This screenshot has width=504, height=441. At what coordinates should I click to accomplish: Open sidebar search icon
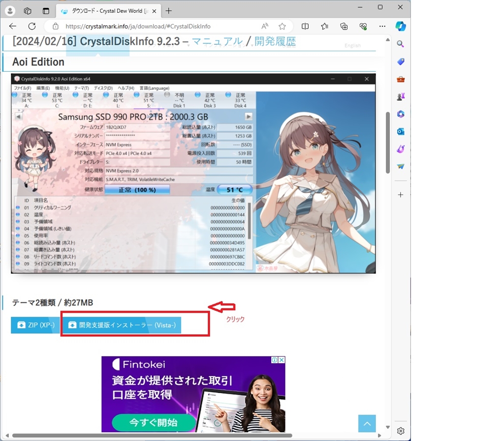click(401, 44)
